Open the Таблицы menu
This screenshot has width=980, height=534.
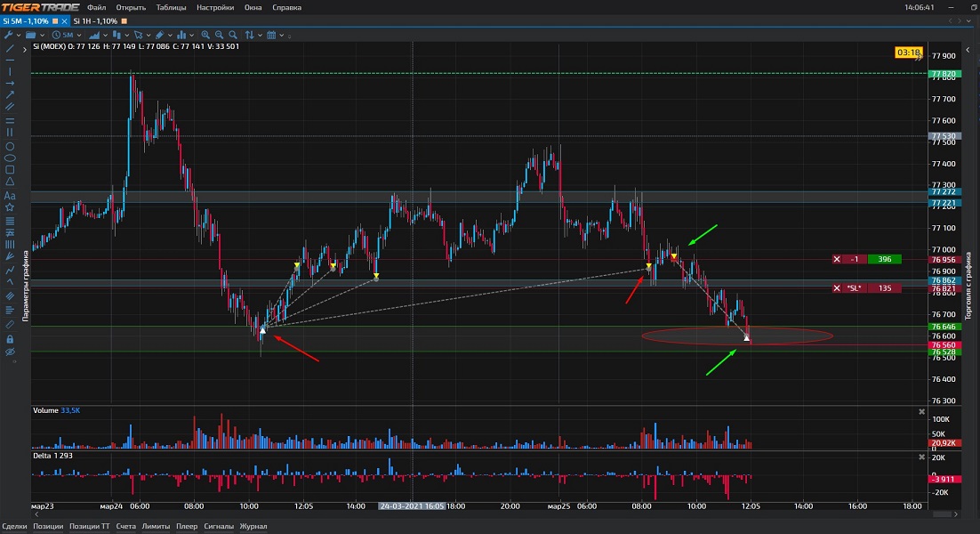[x=171, y=7]
